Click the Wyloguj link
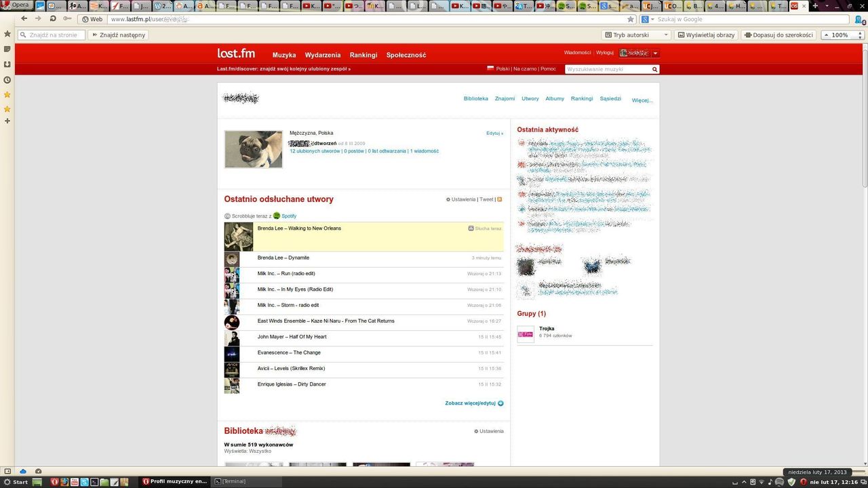 point(605,53)
